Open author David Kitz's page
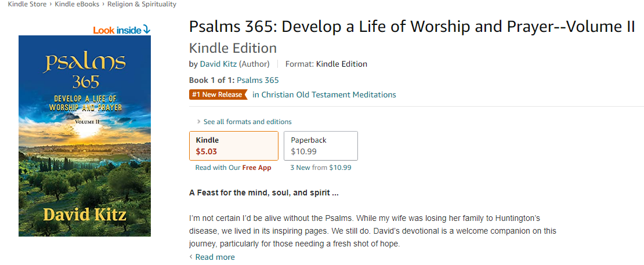 pyautogui.click(x=219, y=64)
